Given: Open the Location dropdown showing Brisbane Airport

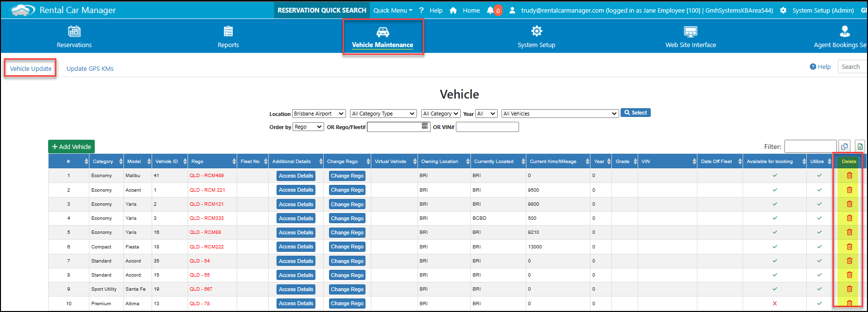Looking at the screenshot, I should coord(319,114).
